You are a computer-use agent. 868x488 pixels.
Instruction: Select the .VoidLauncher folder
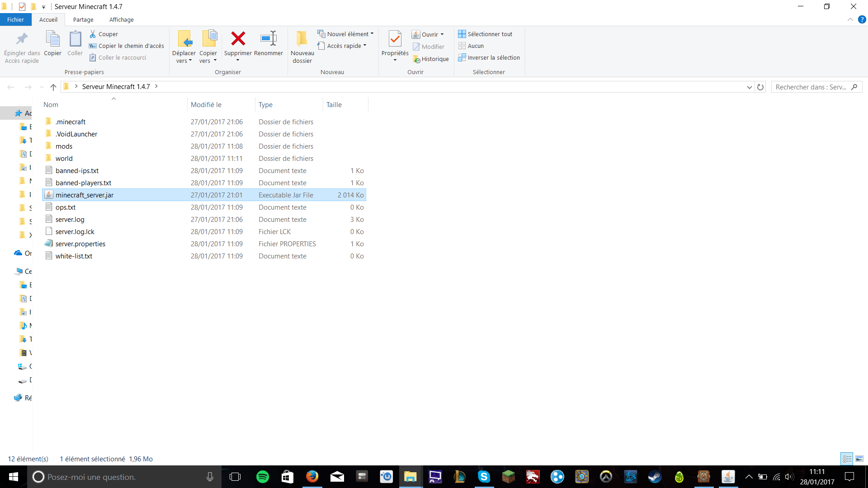204,134
